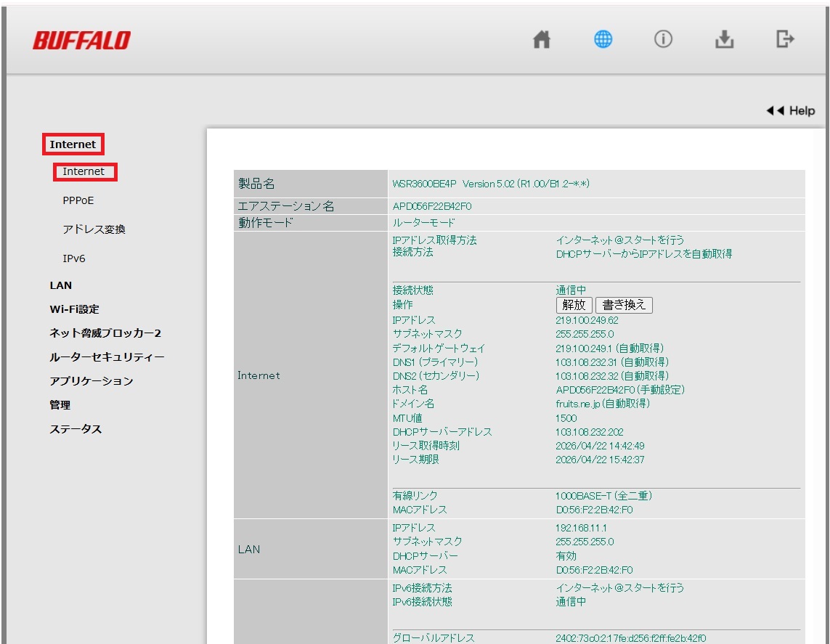Open ルーターセキュリティー menu
This screenshot has width=830, height=644.
pyautogui.click(x=107, y=357)
